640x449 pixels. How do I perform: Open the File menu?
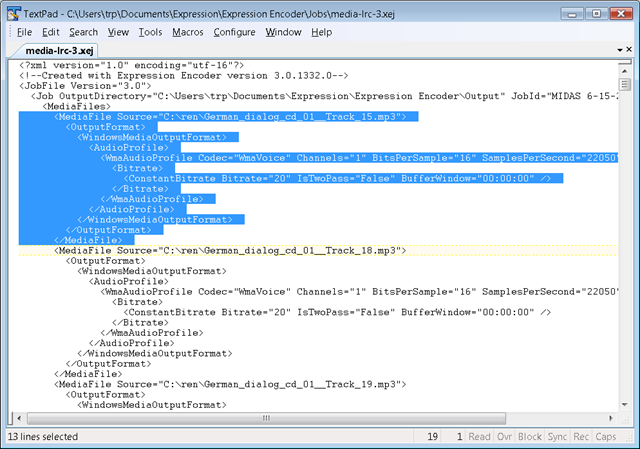pos(23,32)
